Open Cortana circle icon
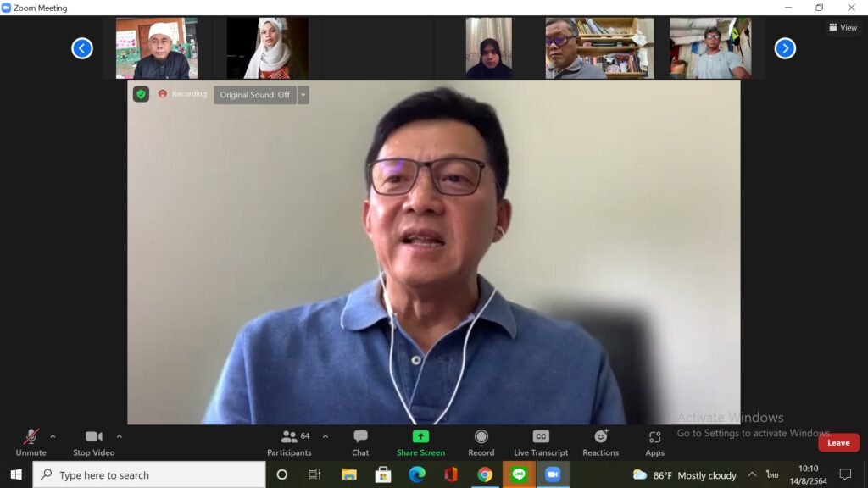This screenshot has width=868, height=488. [x=281, y=474]
